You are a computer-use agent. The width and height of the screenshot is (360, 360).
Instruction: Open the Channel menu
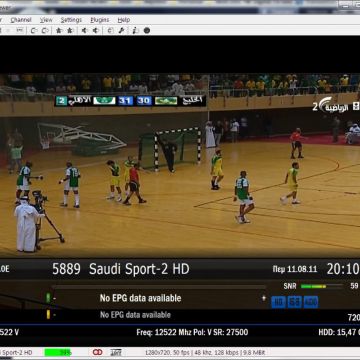(x=21, y=20)
